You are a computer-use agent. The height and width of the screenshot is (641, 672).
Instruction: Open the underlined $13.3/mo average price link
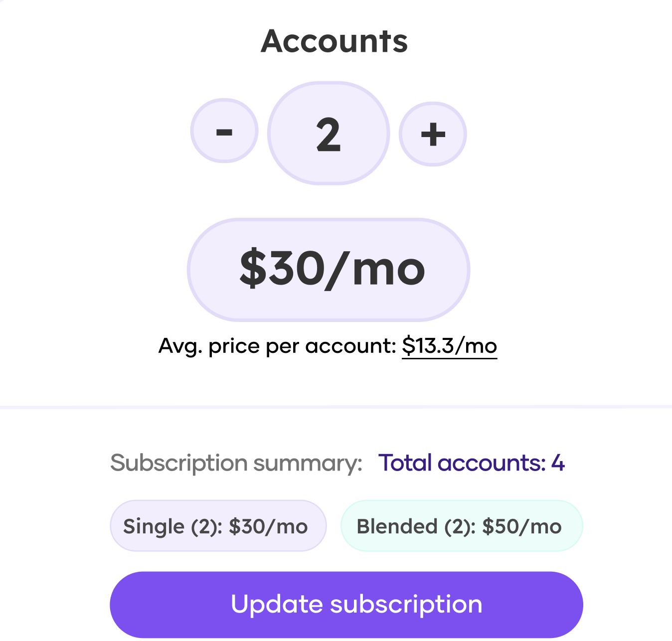pyautogui.click(x=449, y=345)
